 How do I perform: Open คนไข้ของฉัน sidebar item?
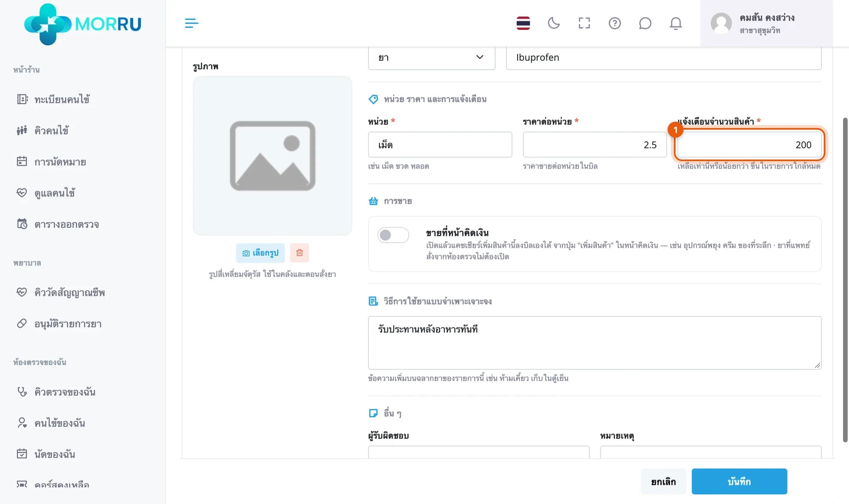coord(51,423)
